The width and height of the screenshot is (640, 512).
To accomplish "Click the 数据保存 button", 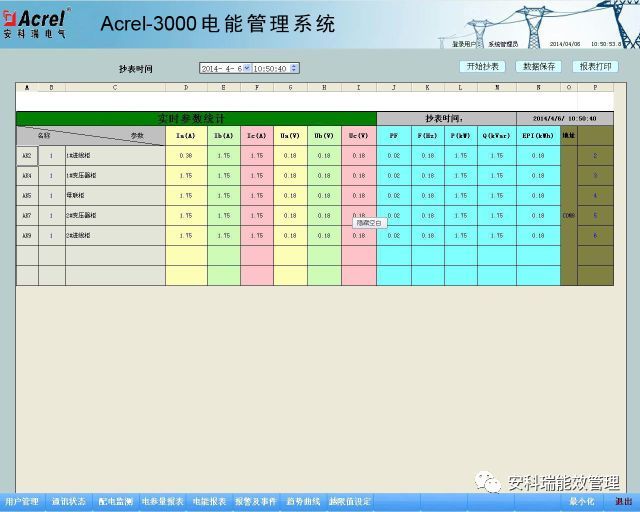I will click(x=539, y=66).
